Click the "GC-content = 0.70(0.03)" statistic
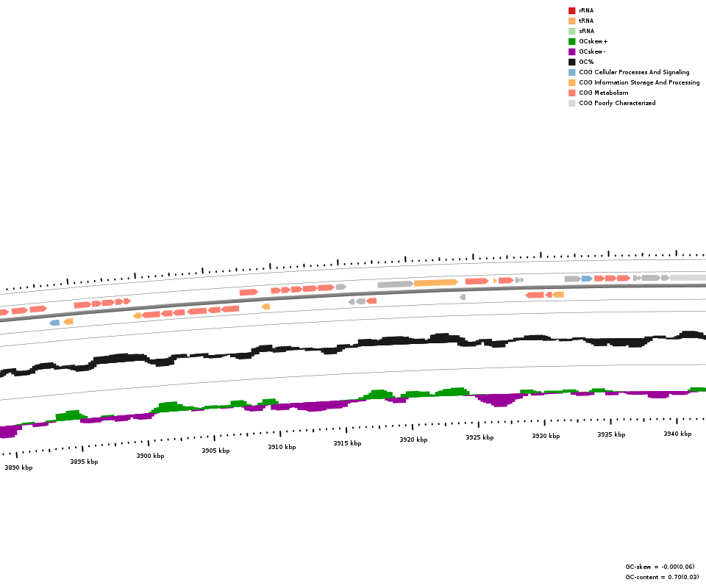 (x=662, y=577)
